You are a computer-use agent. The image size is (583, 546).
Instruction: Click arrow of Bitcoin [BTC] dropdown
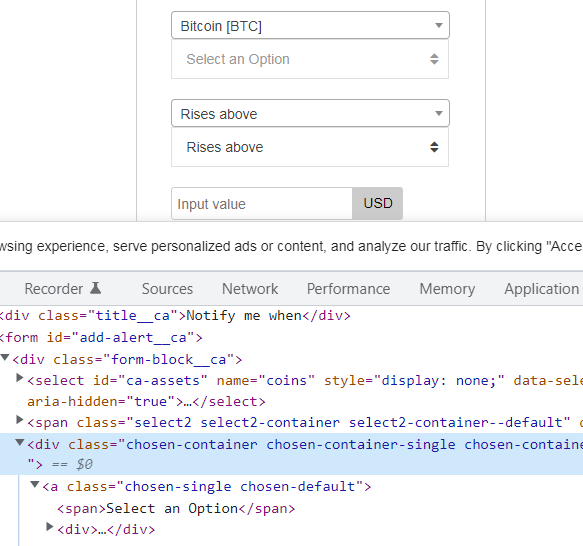[x=439, y=25]
